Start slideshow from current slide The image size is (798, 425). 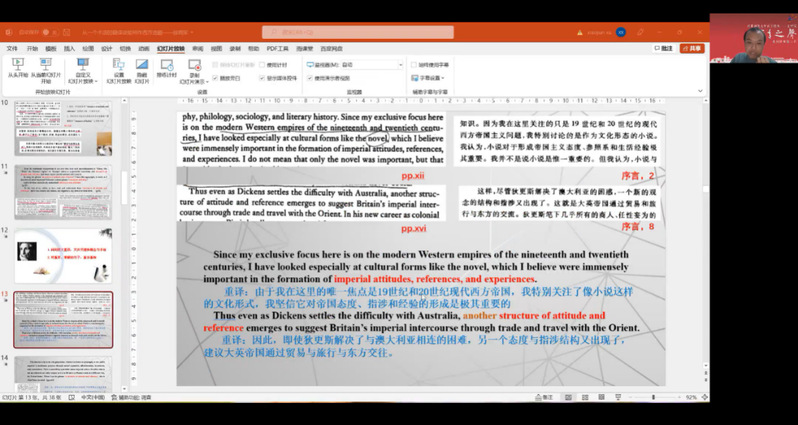tap(46, 71)
